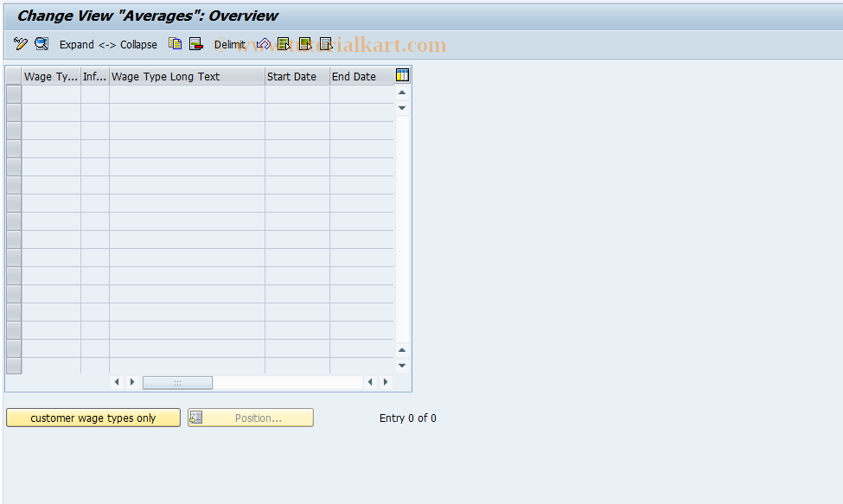Screen dimensions: 843x504
Task: Select the first table row selector
Action: (14, 94)
